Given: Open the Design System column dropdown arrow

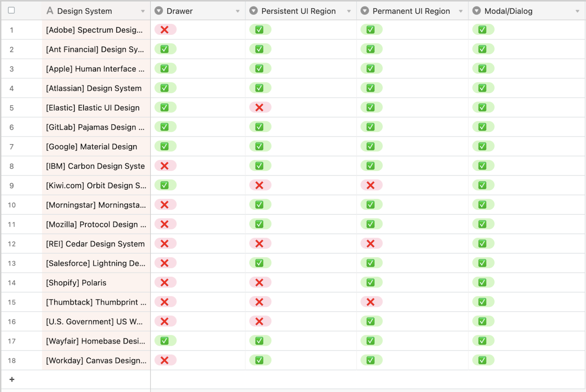Looking at the screenshot, I should 143,11.
